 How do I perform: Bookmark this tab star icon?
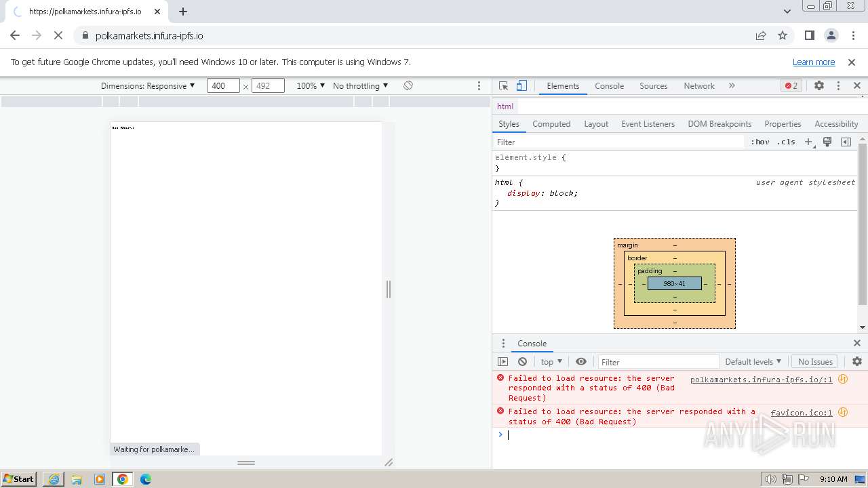783,36
